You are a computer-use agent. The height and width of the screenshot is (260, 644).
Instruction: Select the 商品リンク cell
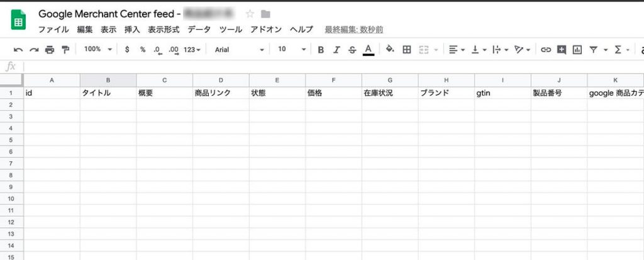[221, 93]
